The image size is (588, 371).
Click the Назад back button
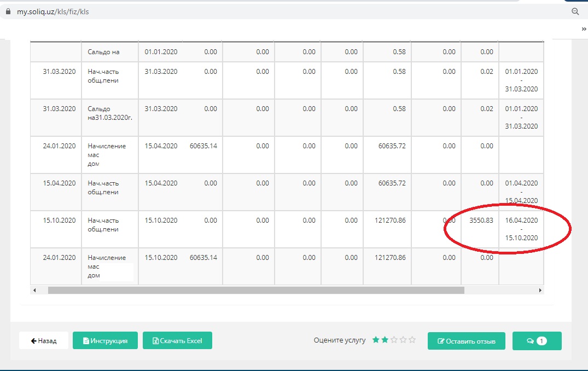[x=44, y=340]
